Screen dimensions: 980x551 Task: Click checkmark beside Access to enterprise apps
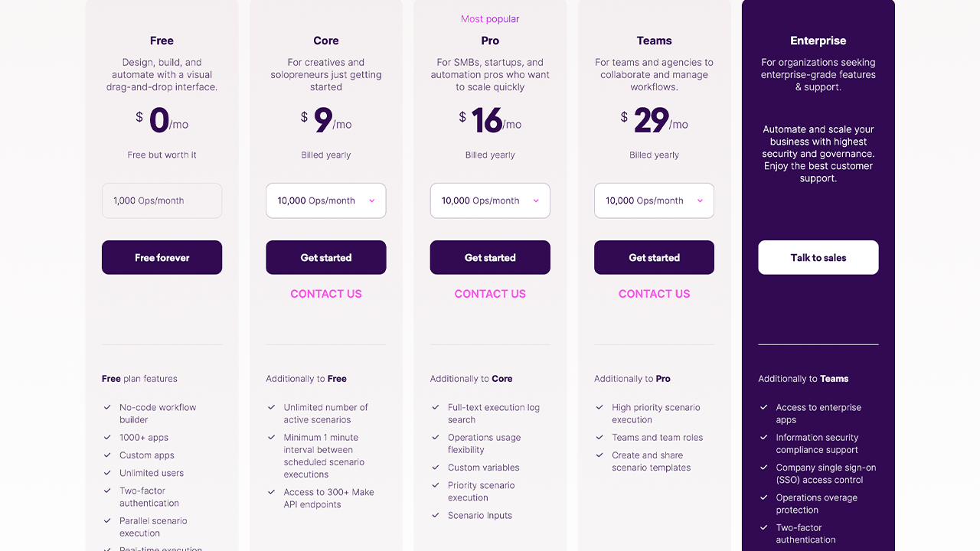(763, 408)
